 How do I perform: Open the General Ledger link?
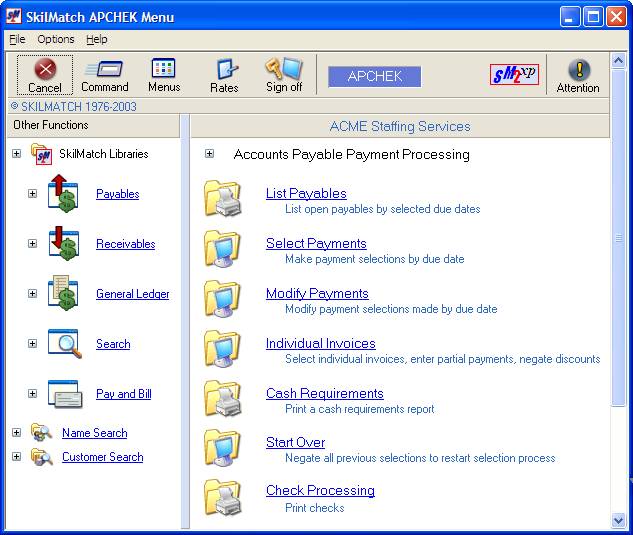click(133, 294)
